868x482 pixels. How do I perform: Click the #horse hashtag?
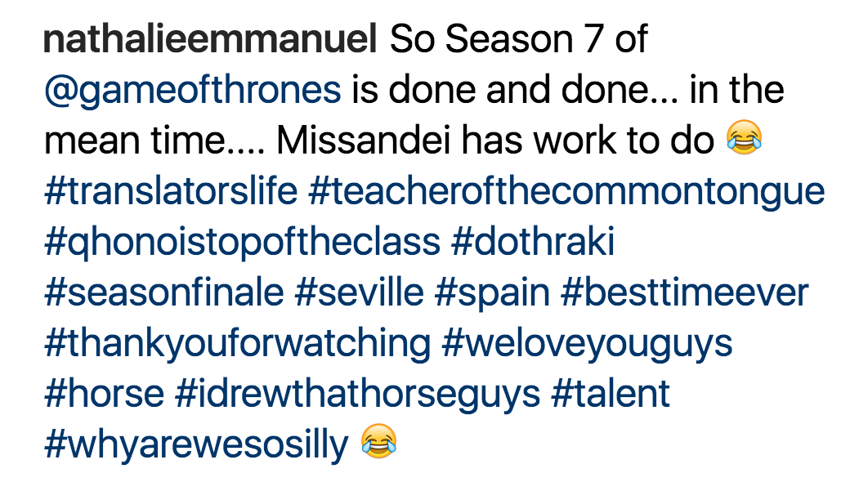coord(104,394)
